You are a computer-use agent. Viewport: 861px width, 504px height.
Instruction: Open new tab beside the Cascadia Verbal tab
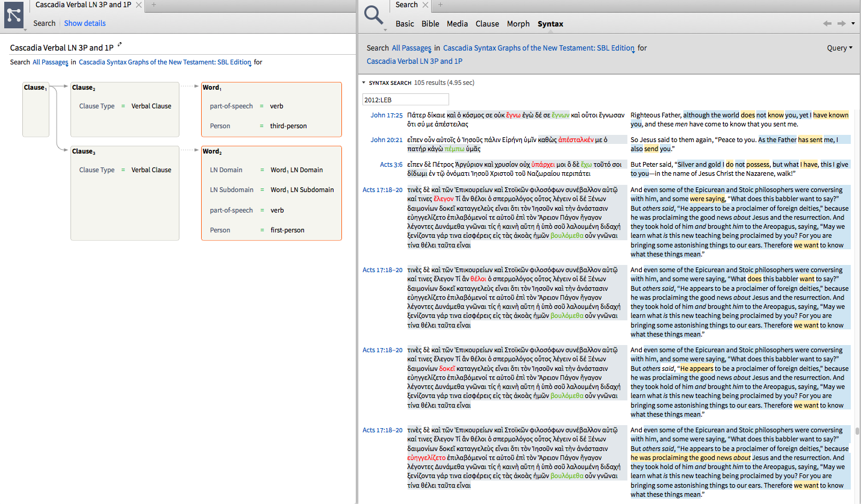[154, 5]
